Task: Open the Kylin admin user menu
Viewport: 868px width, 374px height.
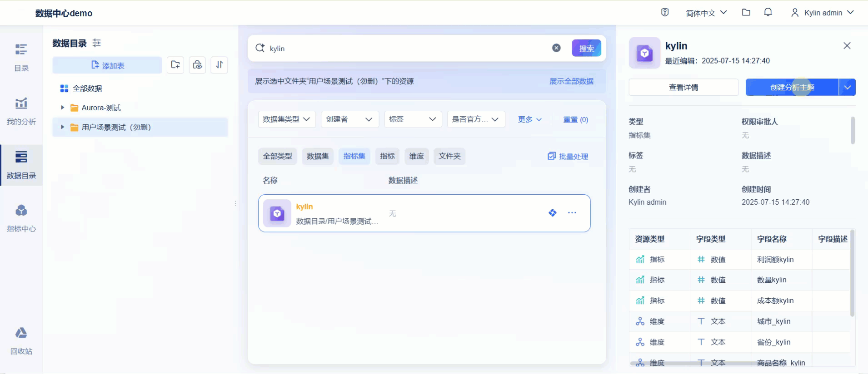Action: [x=823, y=13]
